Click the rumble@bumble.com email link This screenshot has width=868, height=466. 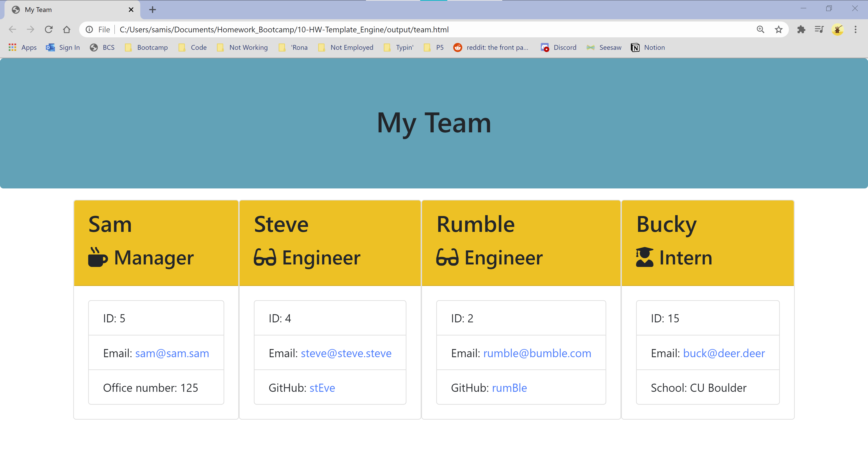click(537, 353)
